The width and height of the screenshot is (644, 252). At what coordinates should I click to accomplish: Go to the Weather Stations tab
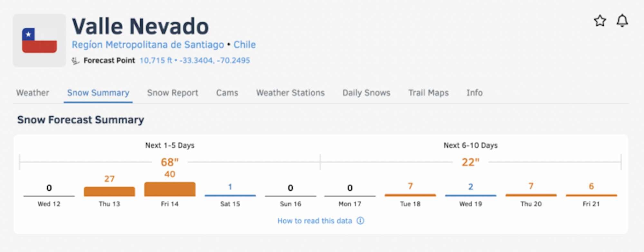click(290, 93)
